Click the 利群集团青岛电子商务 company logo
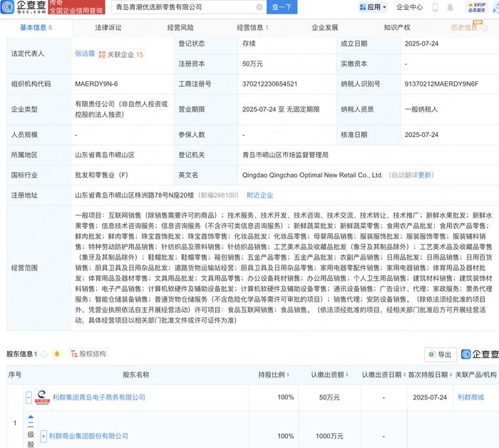 coord(42,397)
